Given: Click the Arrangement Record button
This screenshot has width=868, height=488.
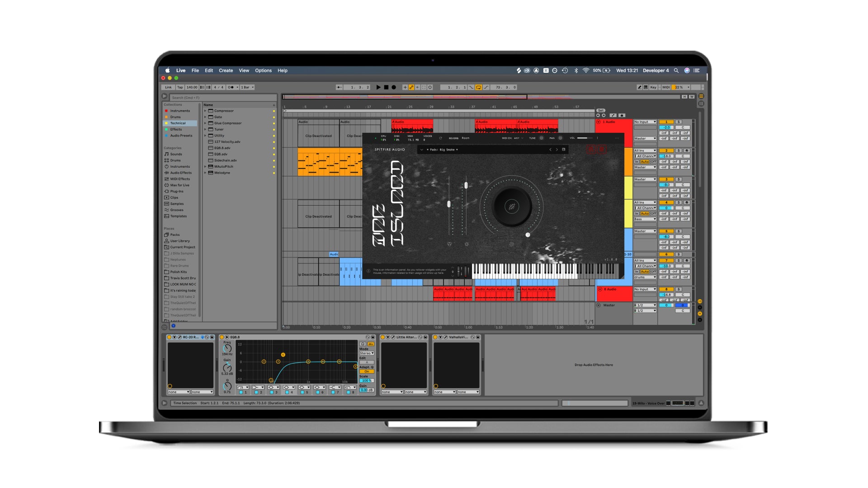Looking at the screenshot, I should pyautogui.click(x=394, y=87).
